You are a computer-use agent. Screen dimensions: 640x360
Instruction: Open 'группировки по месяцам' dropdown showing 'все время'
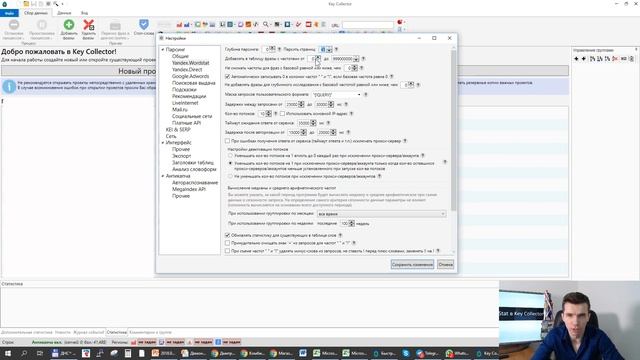tap(381, 214)
